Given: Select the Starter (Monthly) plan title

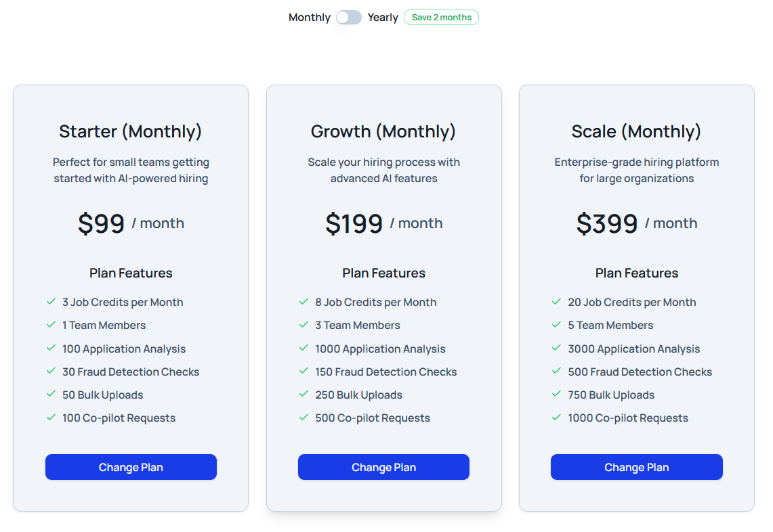Looking at the screenshot, I should tap(131, 131).
